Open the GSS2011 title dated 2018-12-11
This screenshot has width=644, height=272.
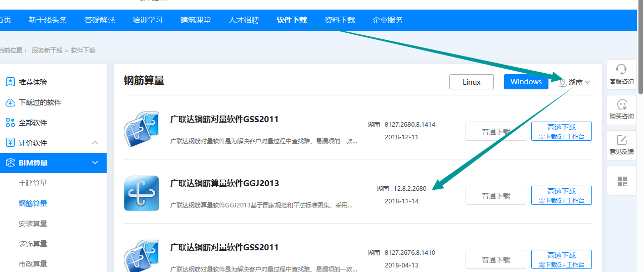point(224,120)
